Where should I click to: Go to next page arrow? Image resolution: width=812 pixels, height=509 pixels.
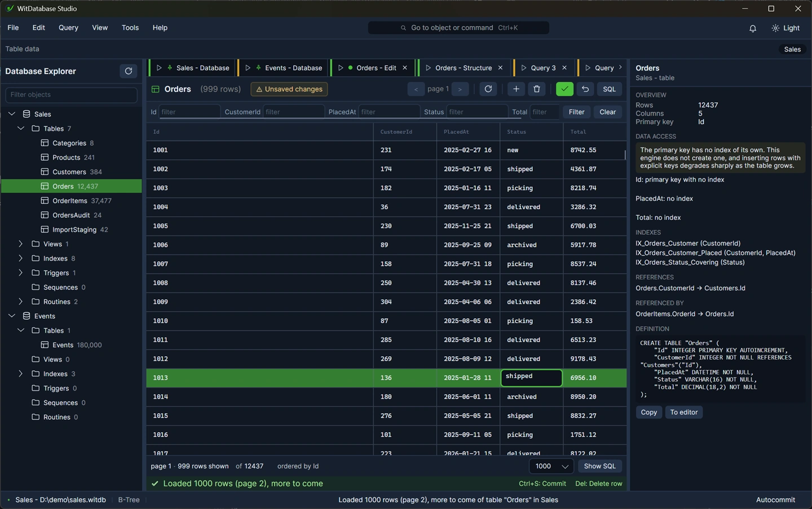coord(460,89)
